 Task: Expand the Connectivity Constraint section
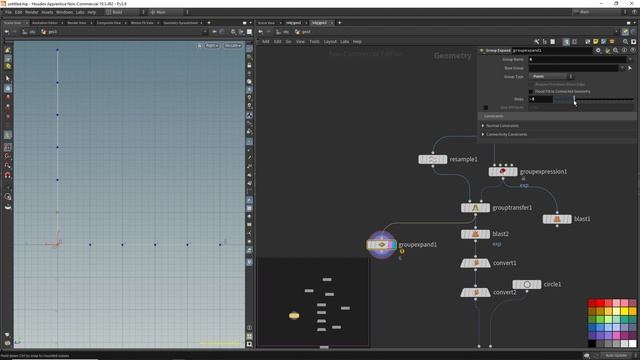[483, 134]
